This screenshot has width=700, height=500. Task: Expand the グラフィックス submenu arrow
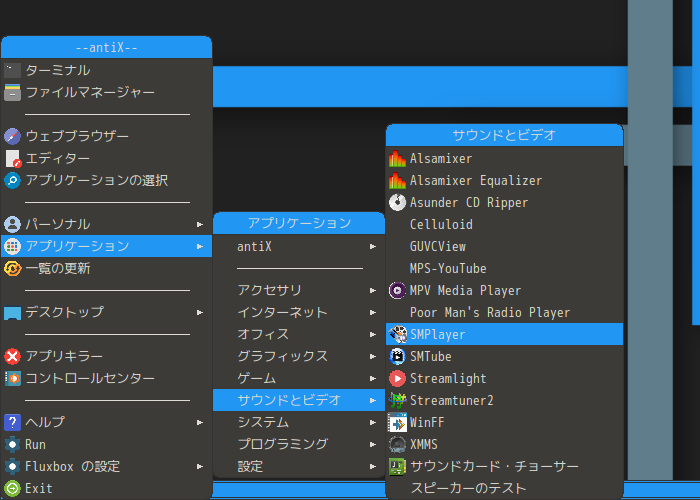tap(373, 357)
